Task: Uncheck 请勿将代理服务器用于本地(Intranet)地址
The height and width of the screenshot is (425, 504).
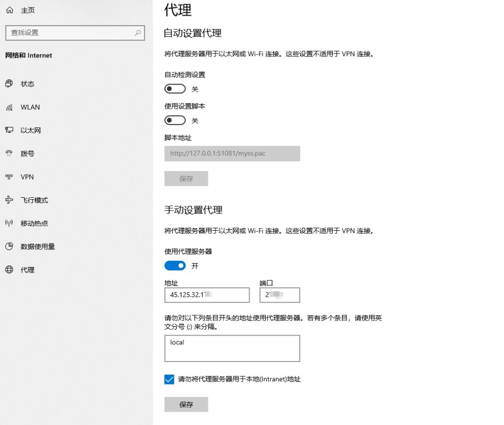Action: (x=169, y=379)
